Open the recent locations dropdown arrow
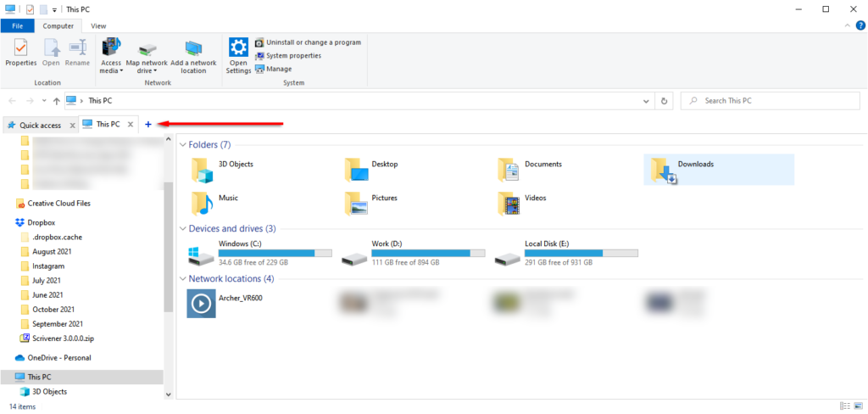Viewport: 868px width, 414px height. tap(44, 101)
